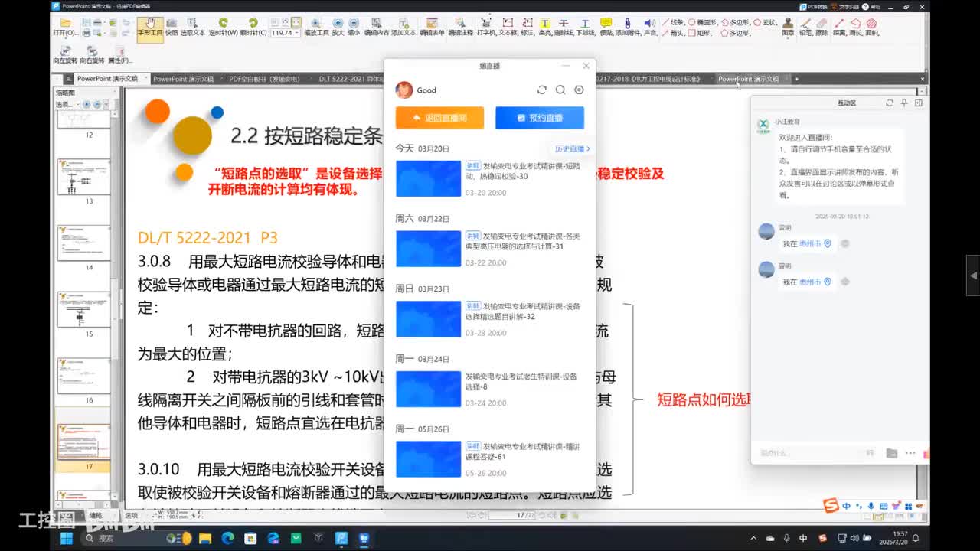Open a file with the 打开 folder icon
The width and height of the screenshot is (980, 551).
64,28
